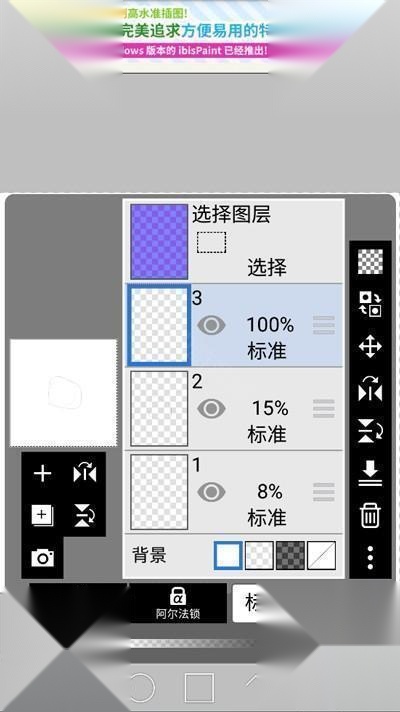Toggle visibility of layer 1
Viewport: 400px width, 712px height.
click(x=211, y=492)
